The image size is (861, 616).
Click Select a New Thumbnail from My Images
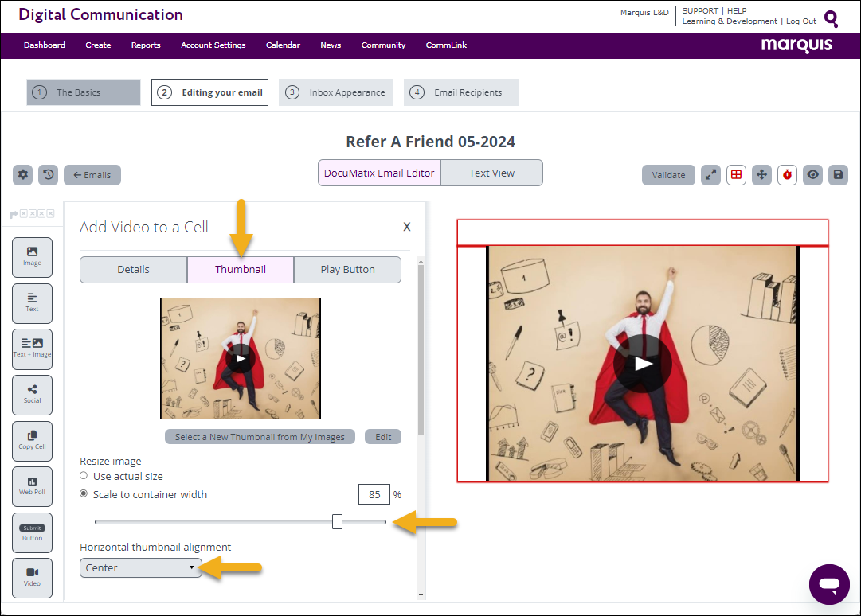point(260,437)
